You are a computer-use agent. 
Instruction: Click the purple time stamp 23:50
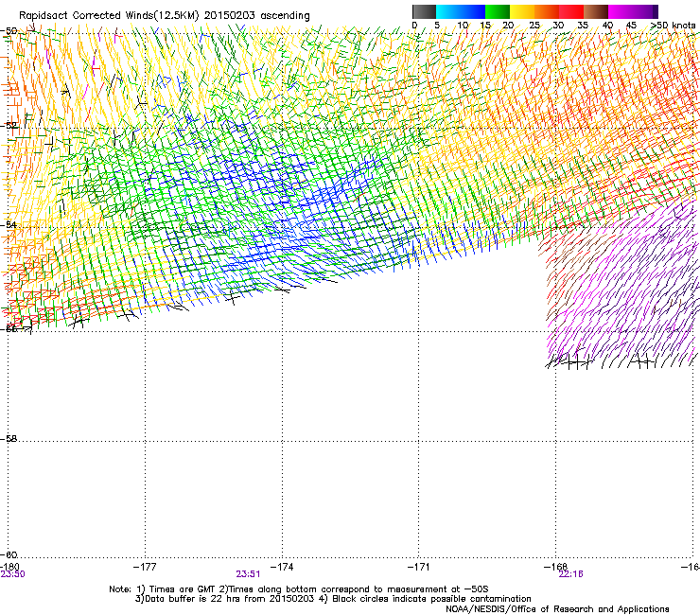point(12,574)
